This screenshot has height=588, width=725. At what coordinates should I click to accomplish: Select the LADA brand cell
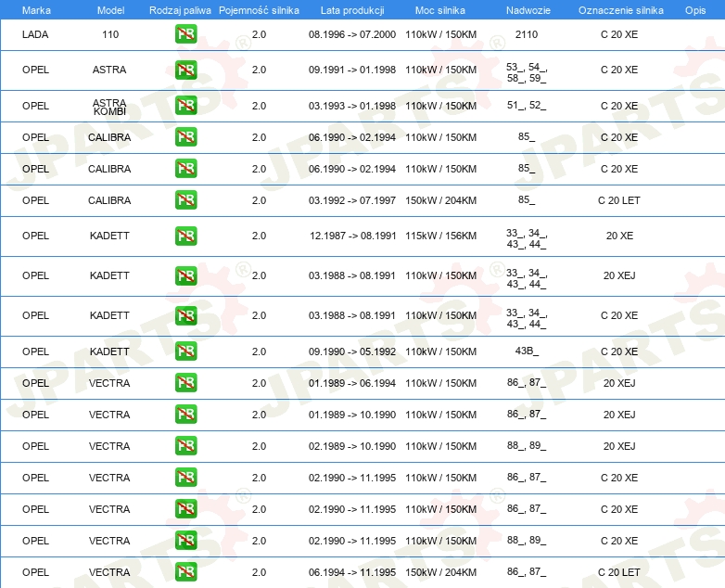(35, 34)
